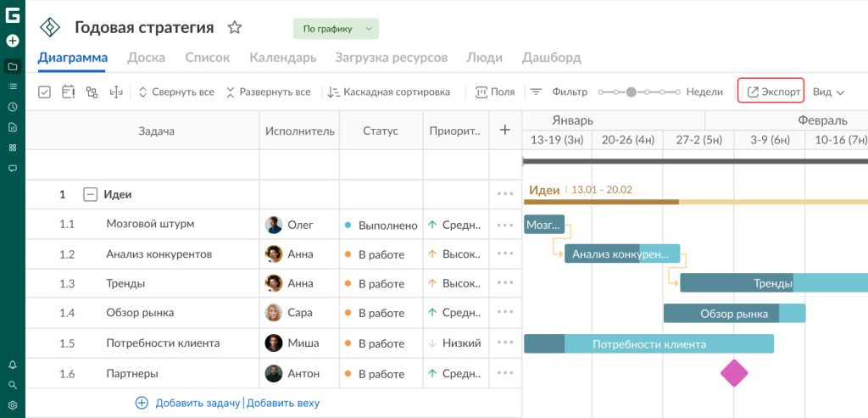Click the project diamond logo icon
The width and height of the screenshot is (868, 418).
coord(50,28)
